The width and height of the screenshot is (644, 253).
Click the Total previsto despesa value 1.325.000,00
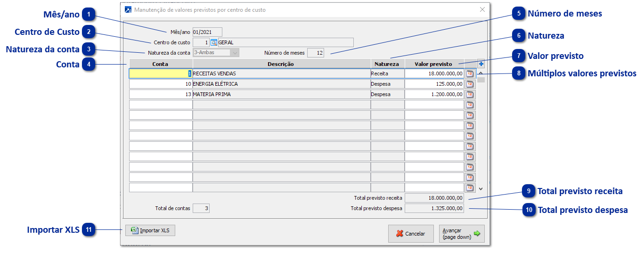[x=434, y=208]
